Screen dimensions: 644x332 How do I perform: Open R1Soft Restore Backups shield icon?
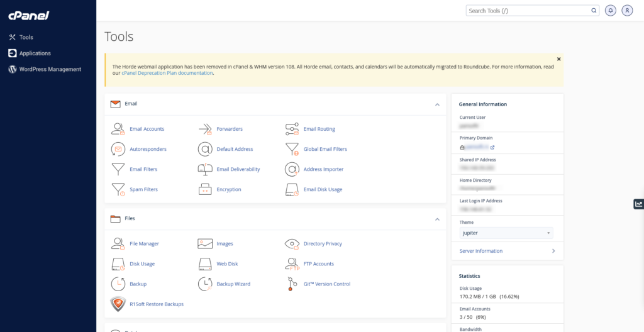[x=118, y=304]
